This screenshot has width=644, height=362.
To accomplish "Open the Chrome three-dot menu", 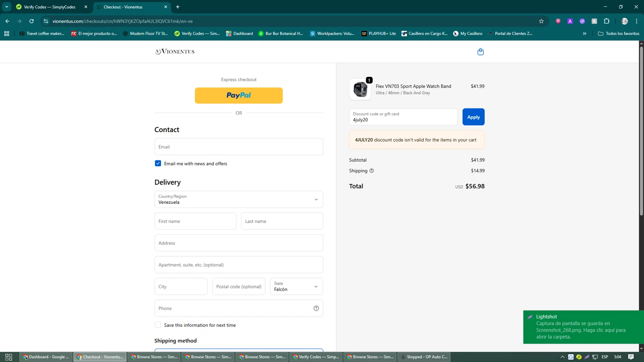I will click(x=637, y=21).
